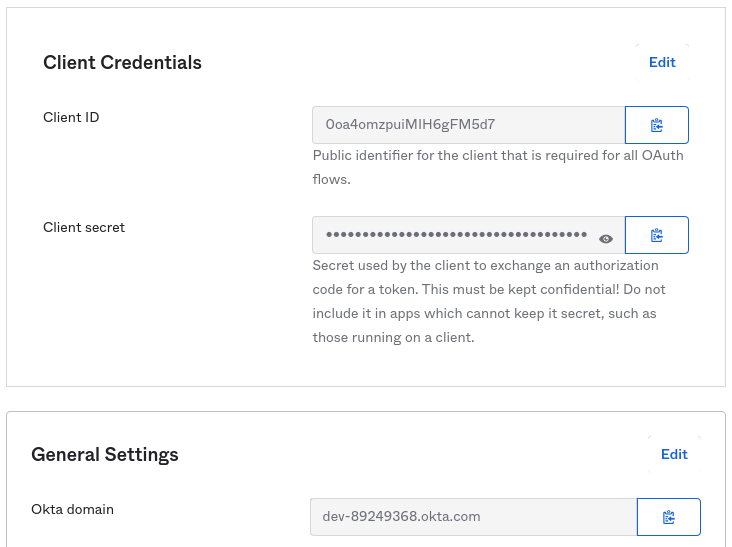Click the General Settings heading

[x=105, y=455]
